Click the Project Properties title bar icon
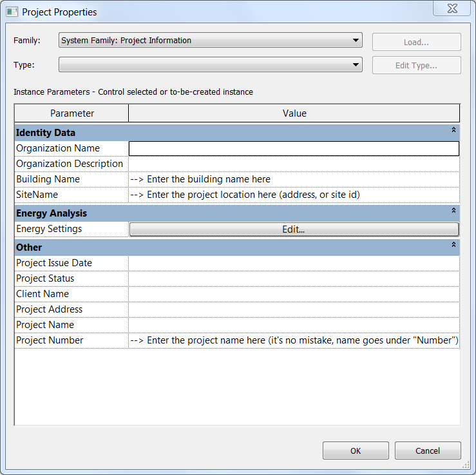476x475 pixels. pos(12,12)
